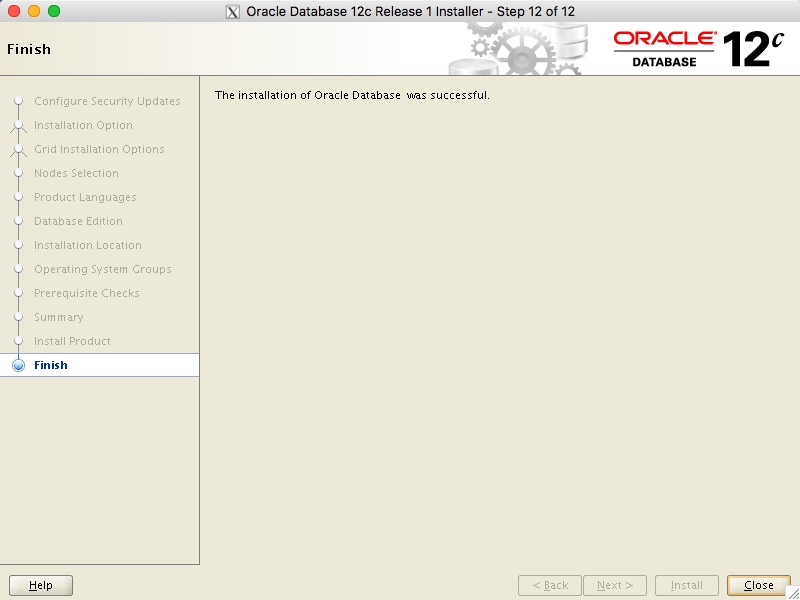Click the window resize grip at bottom-right

click(x=793, y=593)
